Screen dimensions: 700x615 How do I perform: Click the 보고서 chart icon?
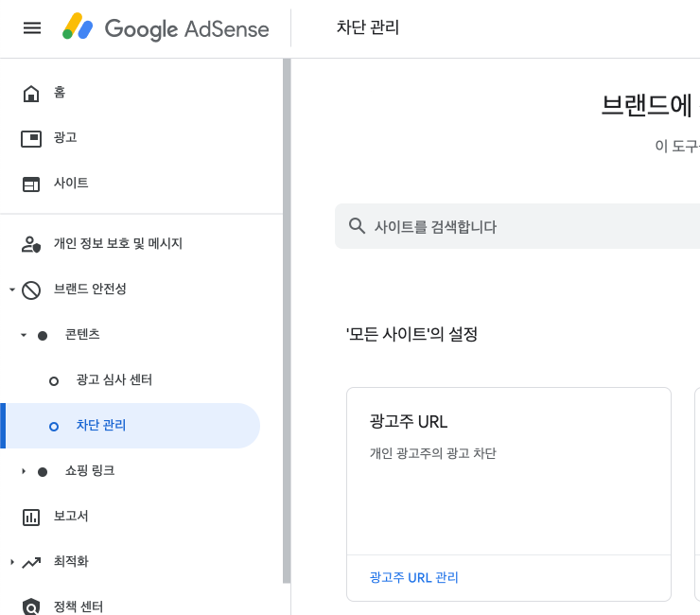tap(31, 518)
